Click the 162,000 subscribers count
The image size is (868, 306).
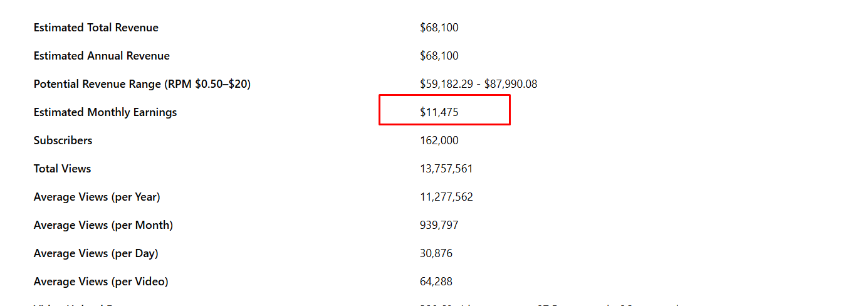pos(439,140)
